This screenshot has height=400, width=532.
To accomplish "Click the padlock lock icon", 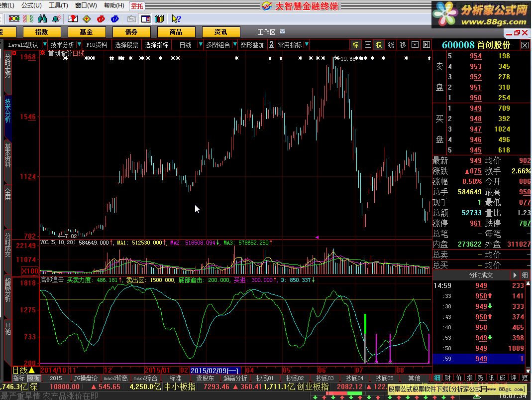I will point(271,44).
